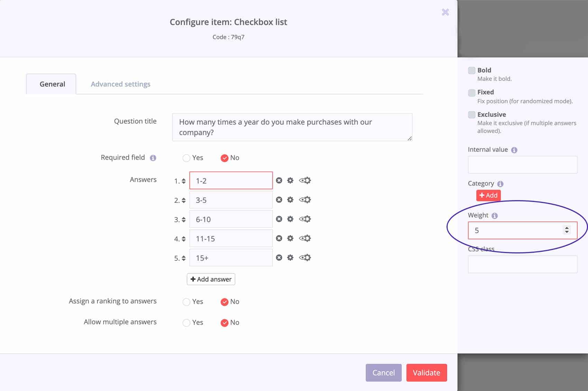The width and height of the screenshot is (588, 391).
Task: Remove the 11-15 answer
Action: (279, 239)
